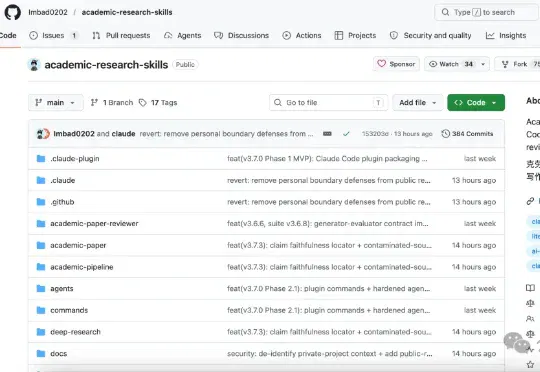Click the .github folder icon
The width and height of the screenshot is (540, 372).
[41, 202]
